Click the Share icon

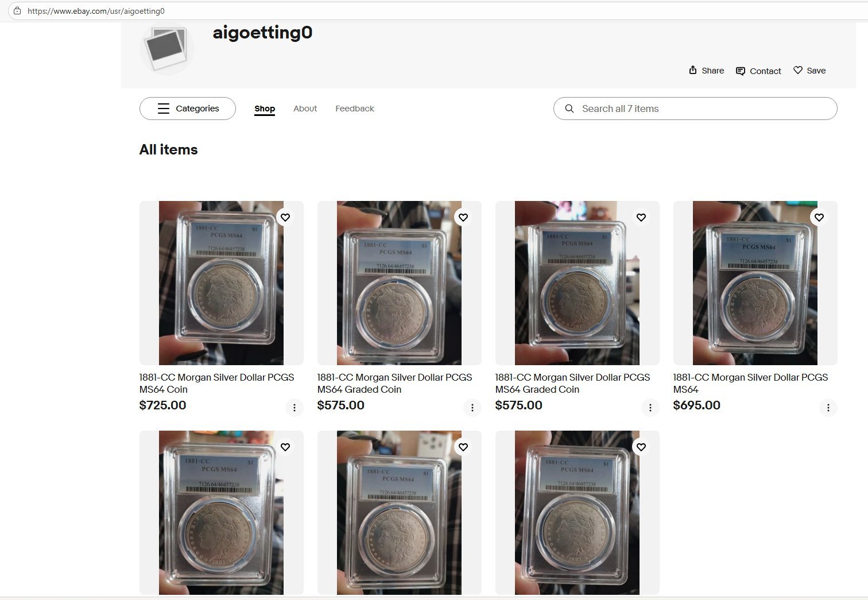[x=693, y=70]
